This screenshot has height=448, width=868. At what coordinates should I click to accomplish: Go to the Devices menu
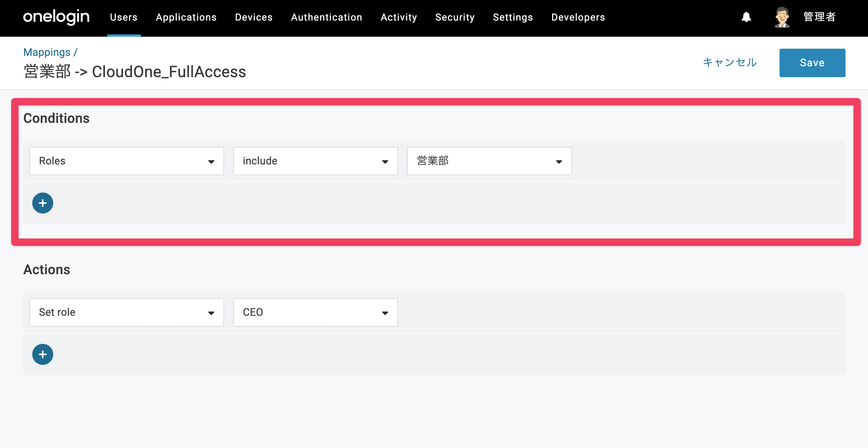coord(254,17)
